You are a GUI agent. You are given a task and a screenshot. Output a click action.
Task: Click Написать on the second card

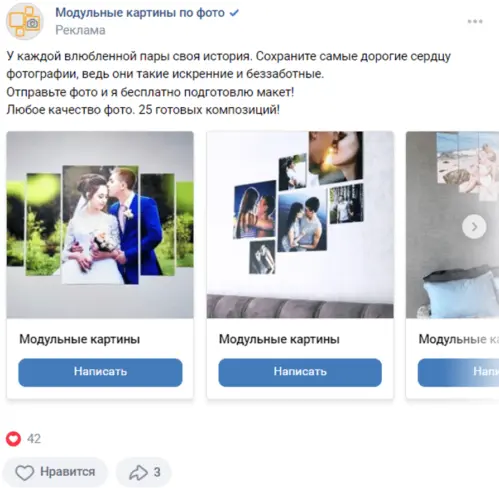click(300, 372)
